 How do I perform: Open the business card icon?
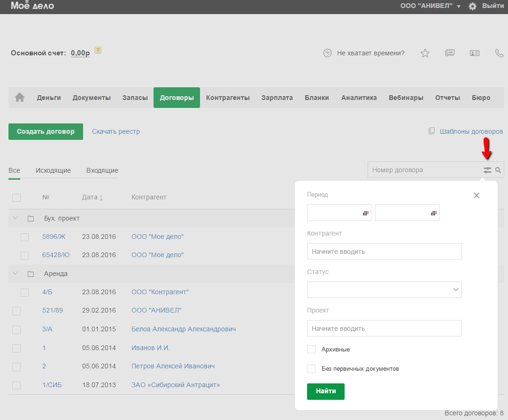[x=475, y=53]
